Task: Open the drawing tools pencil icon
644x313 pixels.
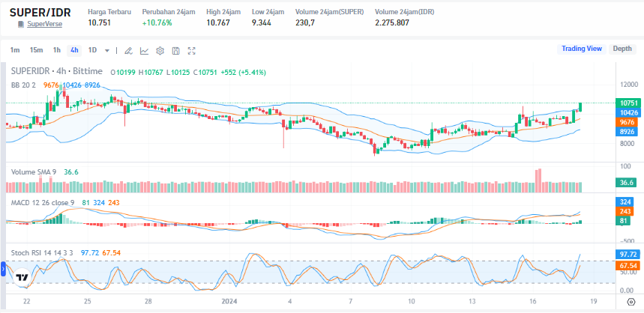Action: [128, 51]
